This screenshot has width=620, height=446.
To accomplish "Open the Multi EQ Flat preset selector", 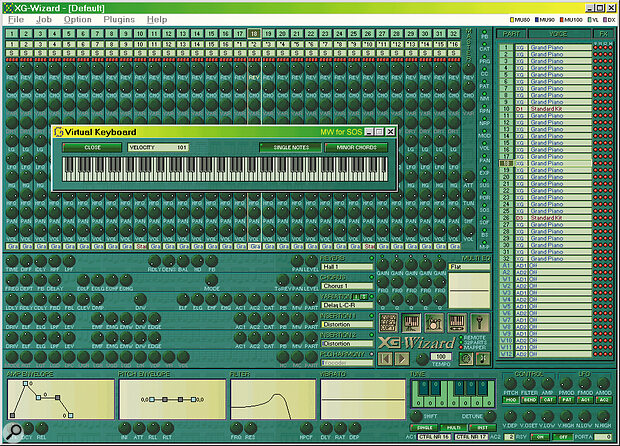I will pyautogui.click(x=469, y=267).
